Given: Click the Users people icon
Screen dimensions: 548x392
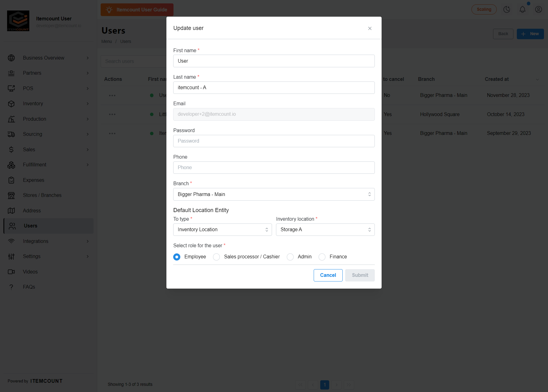Looking at the screenshot, I should point(12,226).
